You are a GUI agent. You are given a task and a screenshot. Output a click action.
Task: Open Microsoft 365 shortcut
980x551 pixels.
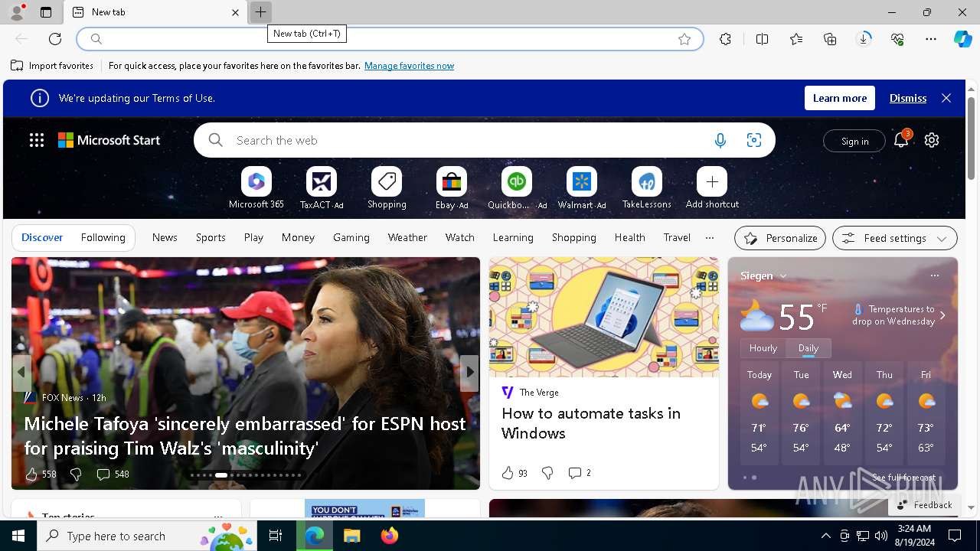click(256, 188)
